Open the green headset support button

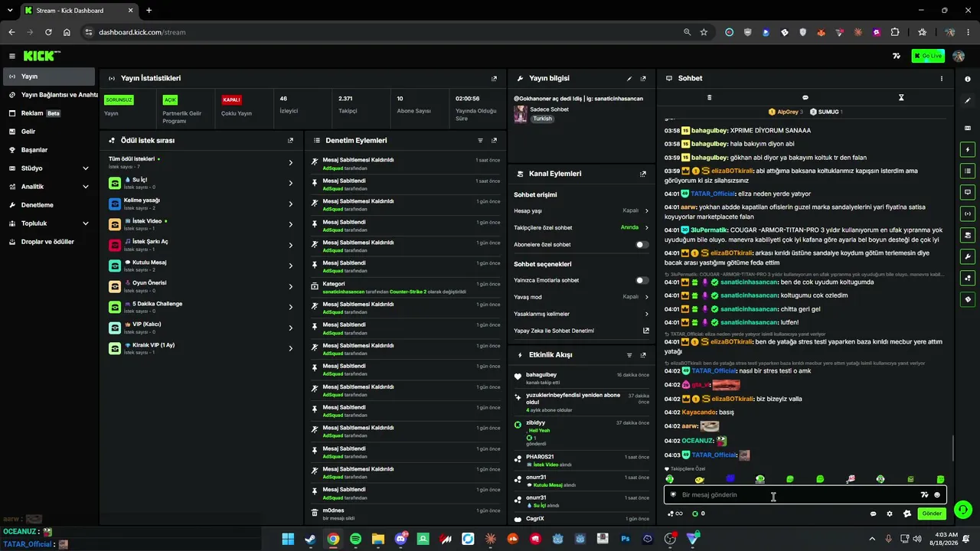pos(963,510)
